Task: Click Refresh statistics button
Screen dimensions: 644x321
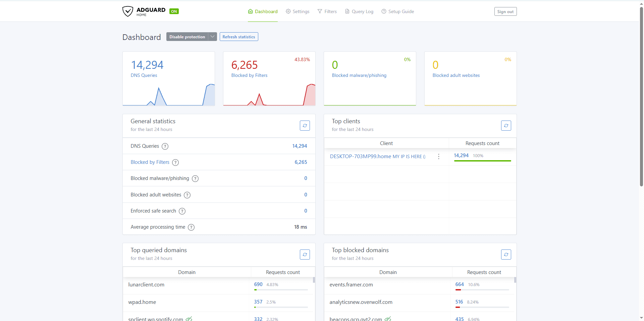Action: (239, 37)
